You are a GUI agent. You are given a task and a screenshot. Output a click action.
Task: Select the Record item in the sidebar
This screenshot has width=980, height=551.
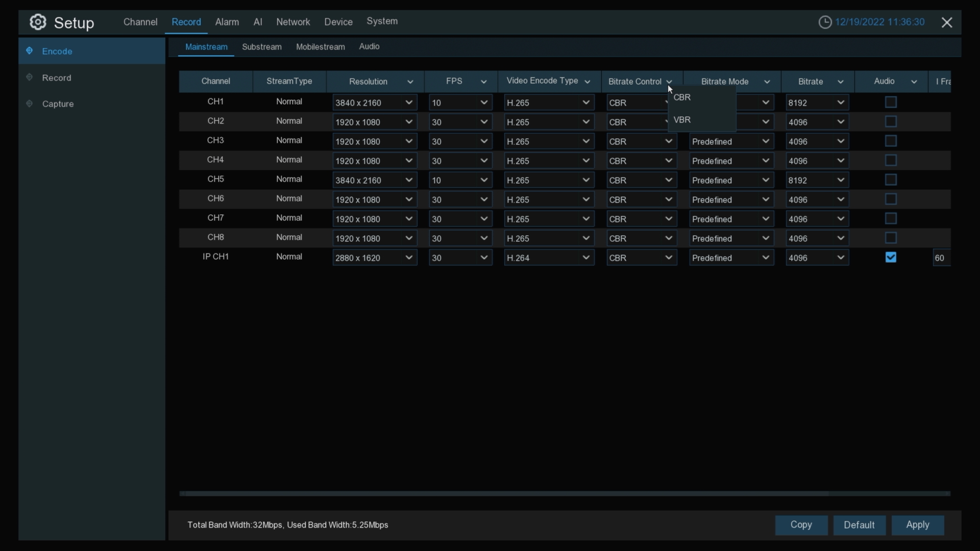click(92, 78)
